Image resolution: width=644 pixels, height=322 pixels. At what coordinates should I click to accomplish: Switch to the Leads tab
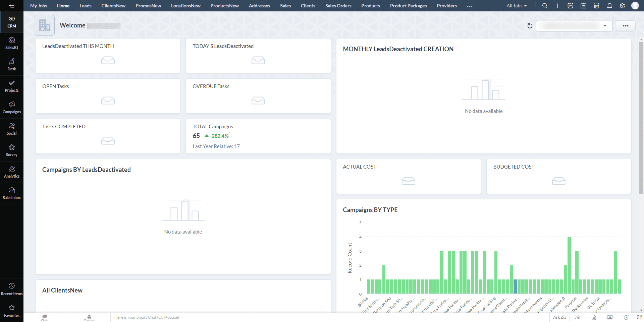[85, 6]
